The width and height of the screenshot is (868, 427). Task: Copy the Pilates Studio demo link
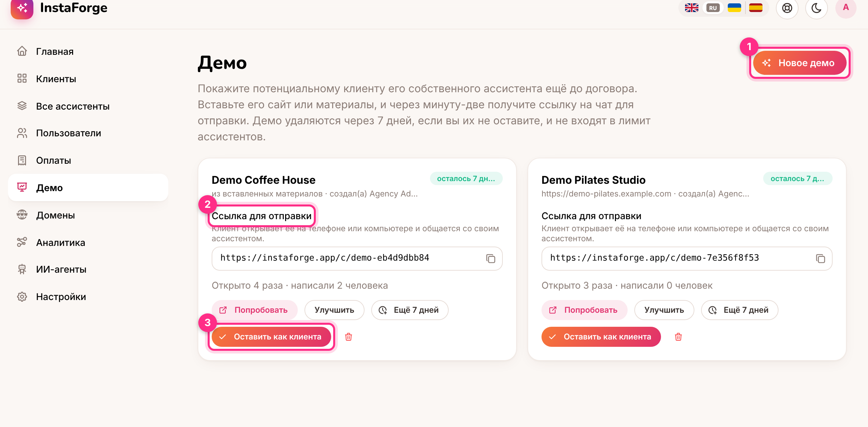(820, 258)
